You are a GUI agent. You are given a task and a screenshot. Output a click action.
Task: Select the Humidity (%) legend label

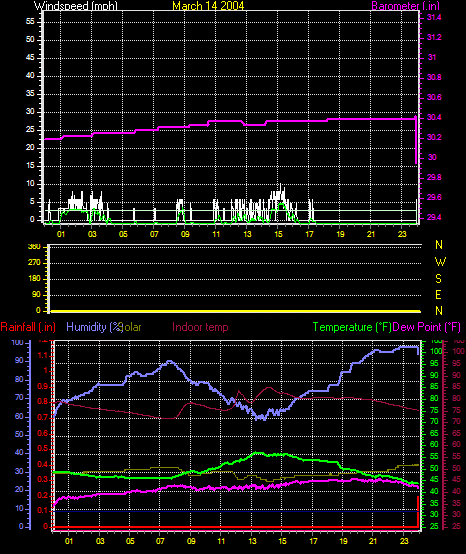coord(94,327)
